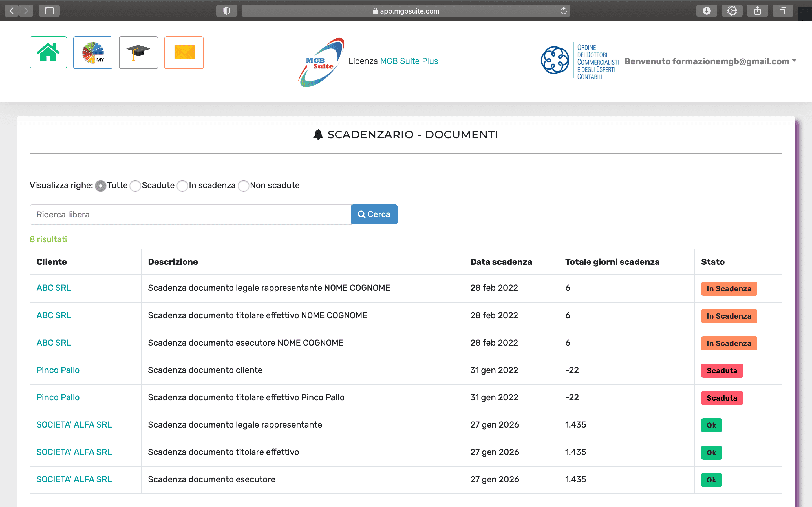Click the first In Scadenza status badge

tap(729, 289)
